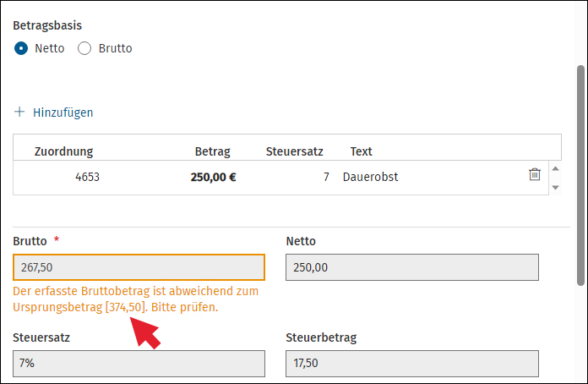Delete the Dauerobst row with trash icon
Viewport: 588px width, 384px height.
(535, 174)
